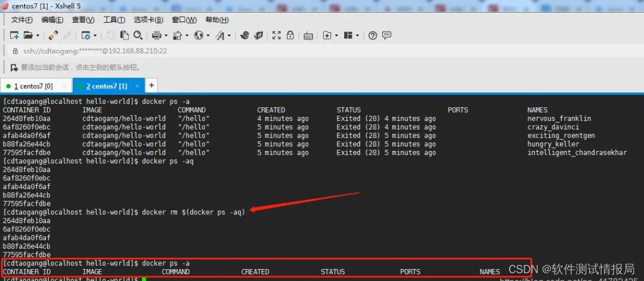Click the docker rm $(docker ps -aq) command

193,212
